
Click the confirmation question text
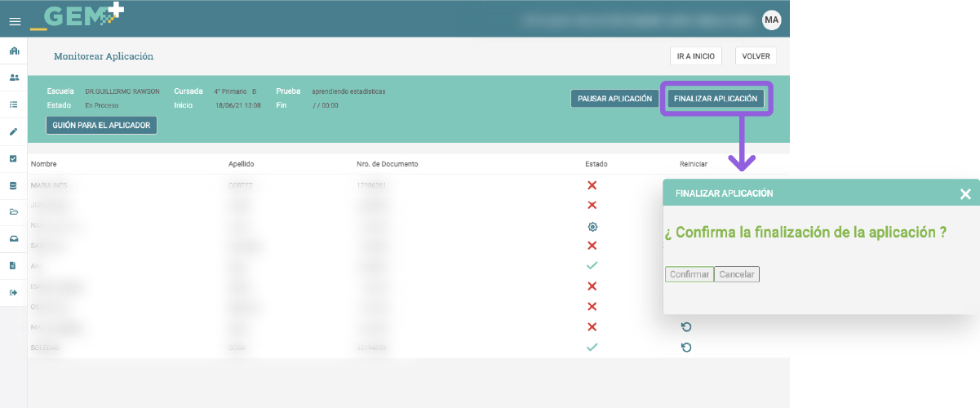click(x=805, y=233)
